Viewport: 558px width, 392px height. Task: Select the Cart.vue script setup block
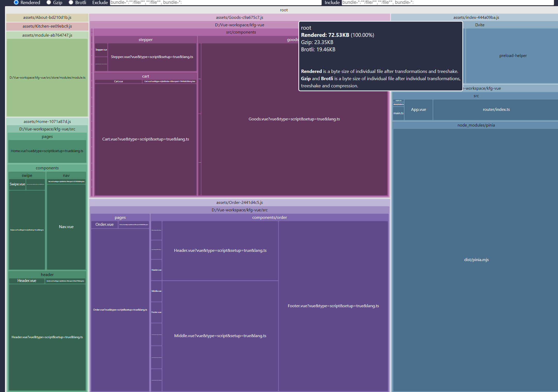coord(146,139)
